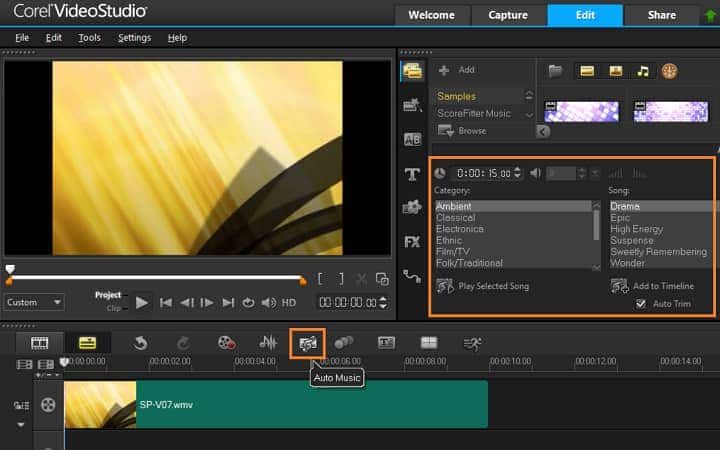
Task: Open the Custom aspect ratio dropdown
Action: tap(34, 302)
